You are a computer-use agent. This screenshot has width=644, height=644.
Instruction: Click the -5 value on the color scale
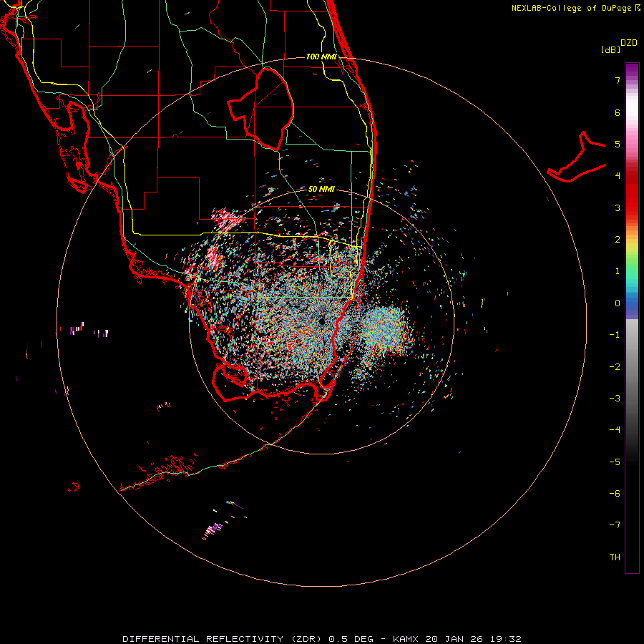(x=615, y=462)
